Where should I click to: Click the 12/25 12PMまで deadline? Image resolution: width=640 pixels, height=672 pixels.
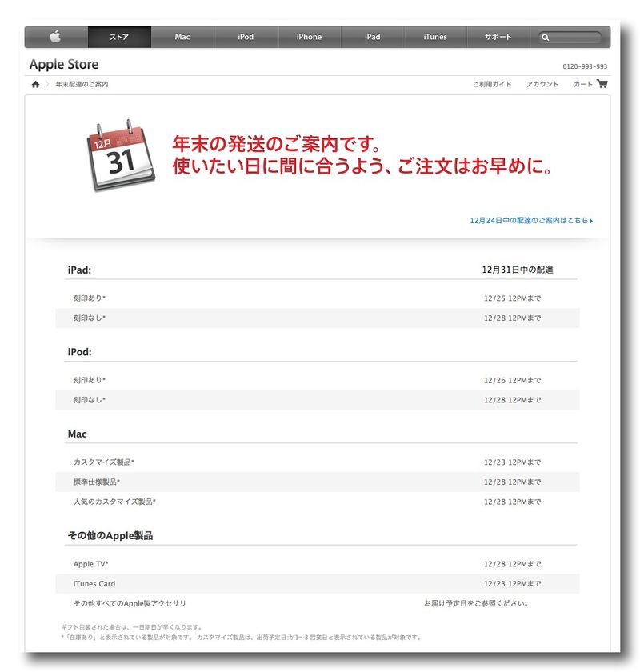pyautogui.click(x=512, y=298)
